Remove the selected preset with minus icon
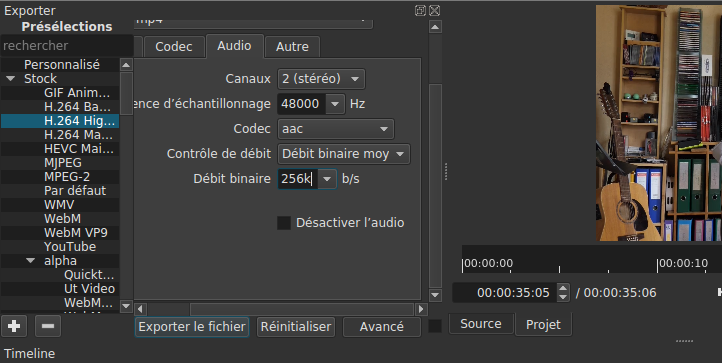 [48, 326]
